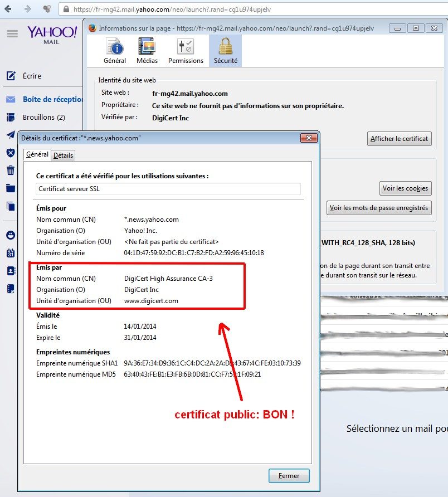
Task: Click the contacts card icon in sidebar
Action: pos(11,271)
